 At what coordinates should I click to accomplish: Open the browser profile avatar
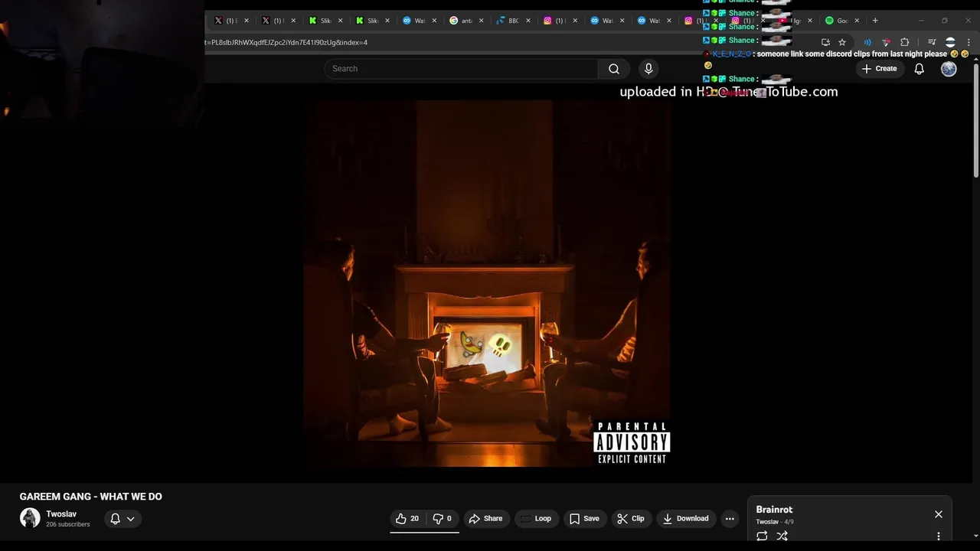coord(950,43)
